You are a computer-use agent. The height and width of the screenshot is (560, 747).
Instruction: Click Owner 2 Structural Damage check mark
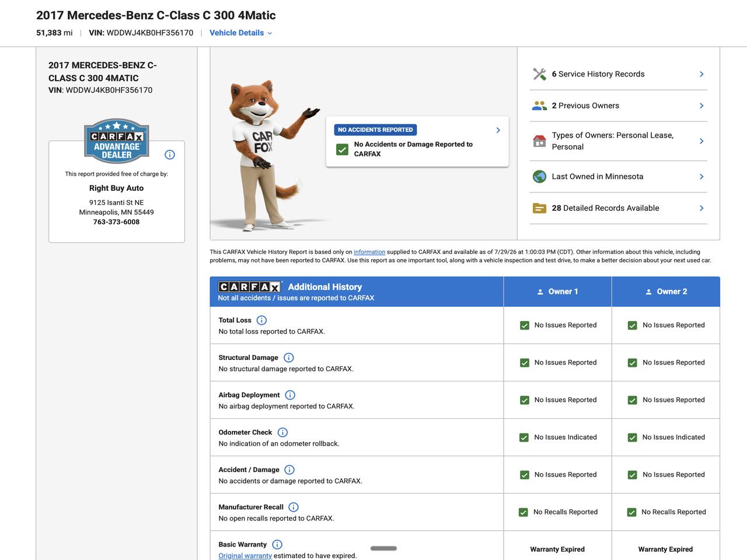(633, 363)
